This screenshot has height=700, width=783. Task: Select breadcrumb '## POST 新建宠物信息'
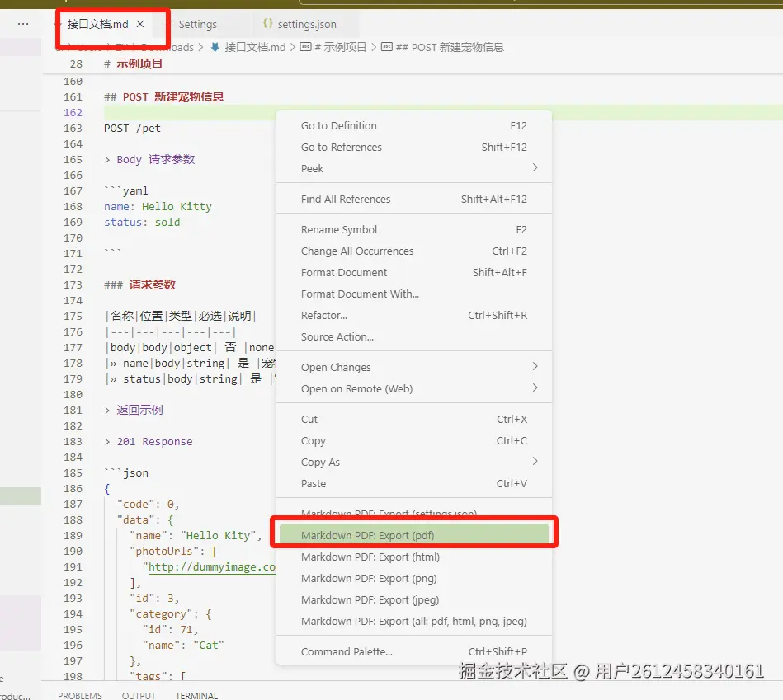click(450, 47)
